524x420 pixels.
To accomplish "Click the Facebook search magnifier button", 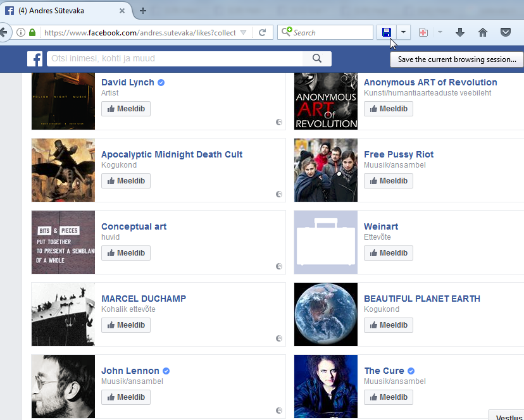I will [x=317, y=58].
